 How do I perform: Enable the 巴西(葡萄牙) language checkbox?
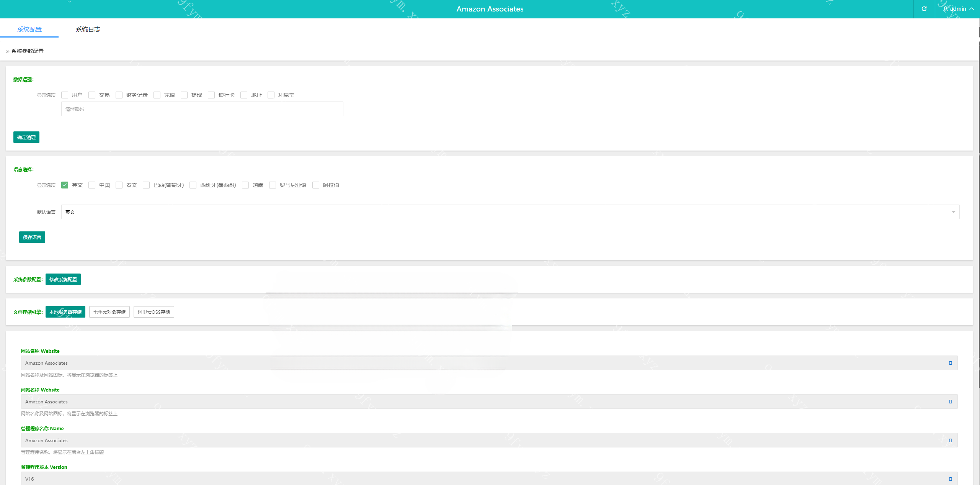coord(146,185)
